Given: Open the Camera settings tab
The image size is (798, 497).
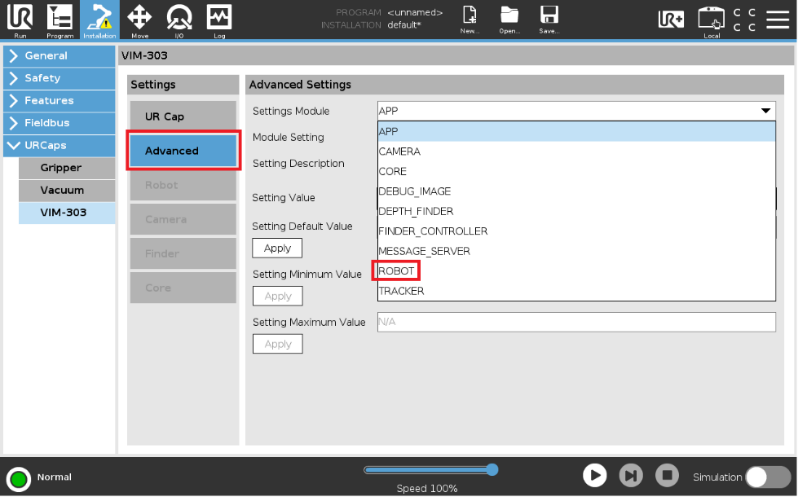Looking at the screenshot, I should pos(183,219).
